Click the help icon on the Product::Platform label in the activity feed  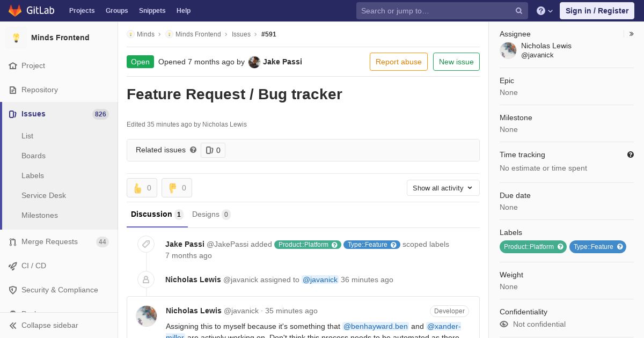point(335,245)
